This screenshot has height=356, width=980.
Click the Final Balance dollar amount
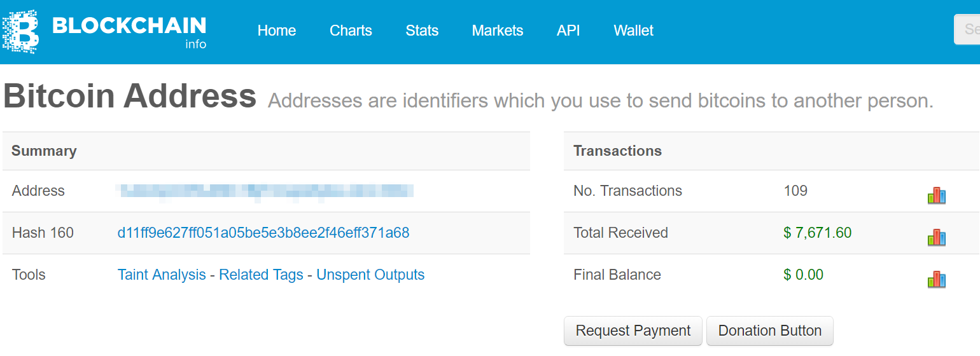click(803, 275)
